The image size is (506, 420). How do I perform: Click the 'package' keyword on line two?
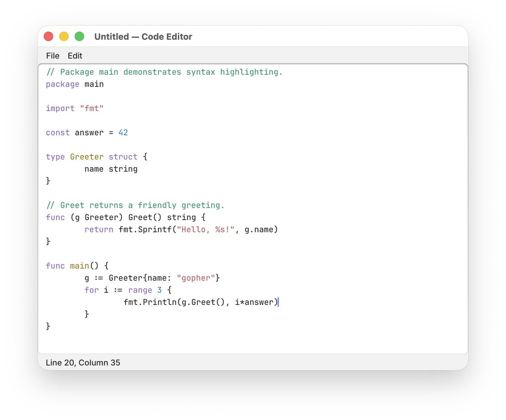coord(63,84)
